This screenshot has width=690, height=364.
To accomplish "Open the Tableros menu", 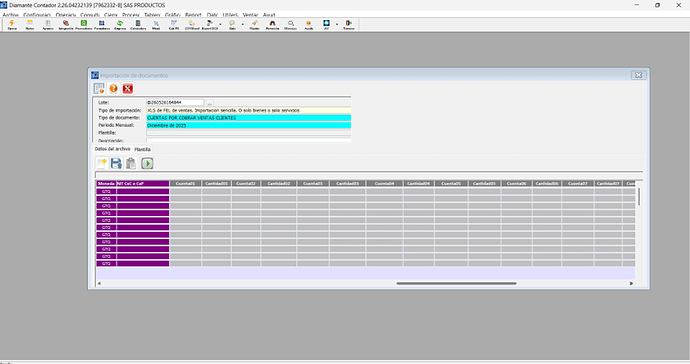I will (152, 15).
